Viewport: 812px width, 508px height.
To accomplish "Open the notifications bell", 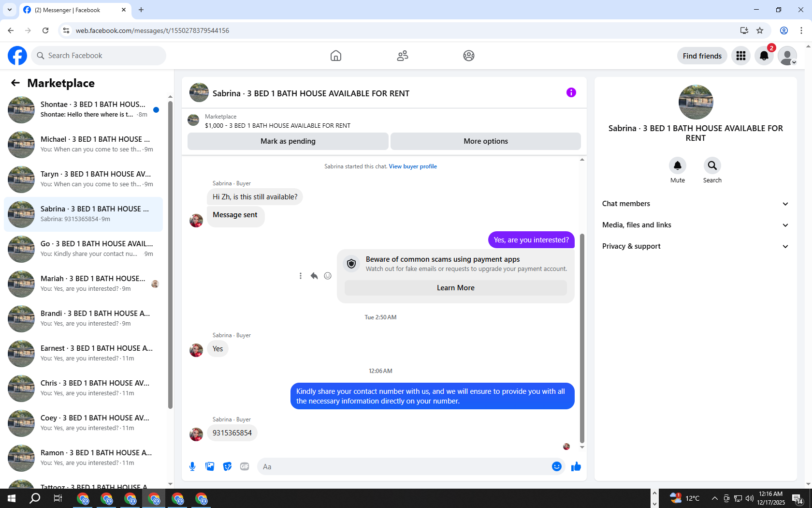I will (x=764, y=56).
